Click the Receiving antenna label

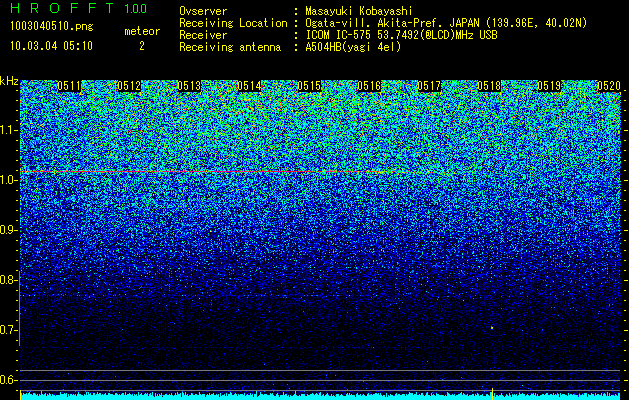point(230,47)
